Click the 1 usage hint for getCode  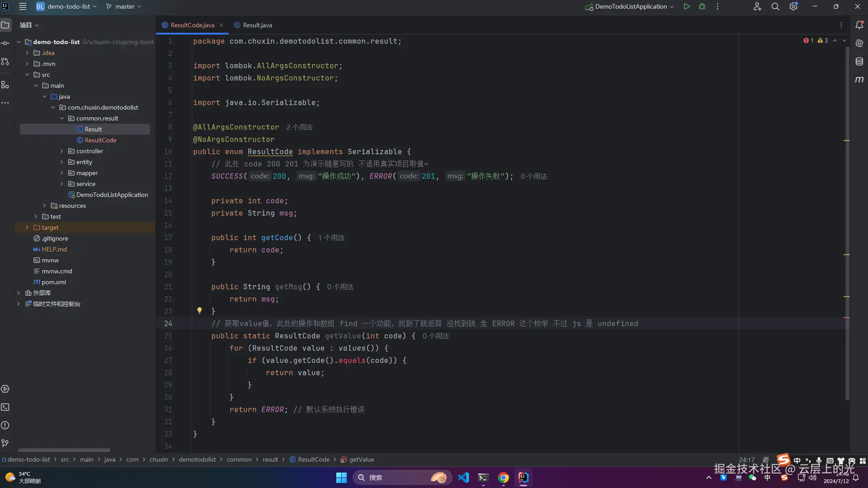click(x=331, y=238)
